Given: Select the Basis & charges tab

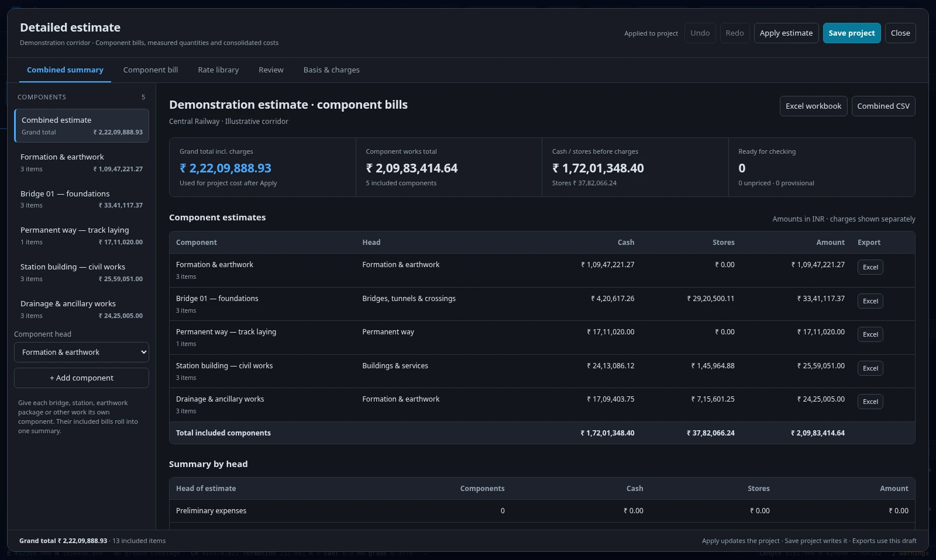Looking at the screenshot, I should (331, 70).
